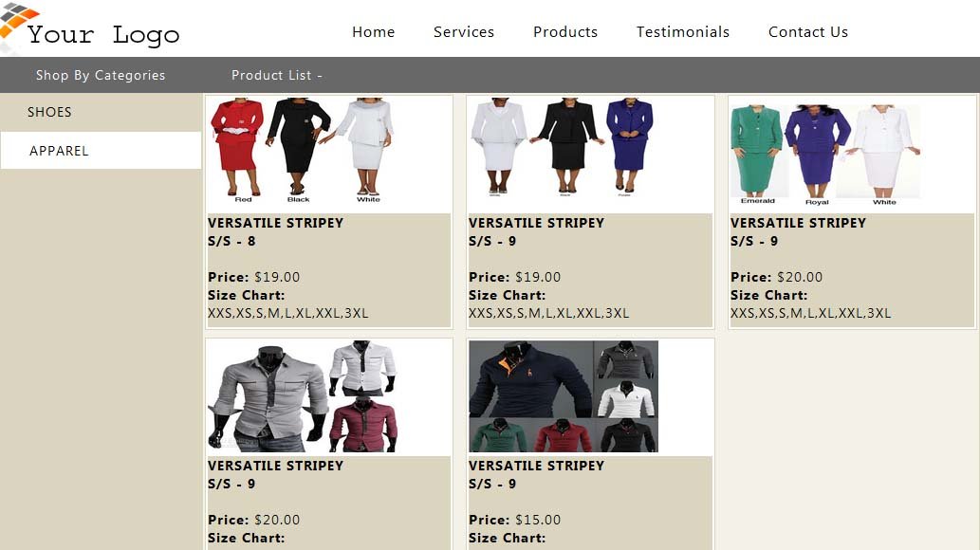Click the $15.00 polo shirt product title
This screenshot has height=550, width=980.
coord(537,474)
